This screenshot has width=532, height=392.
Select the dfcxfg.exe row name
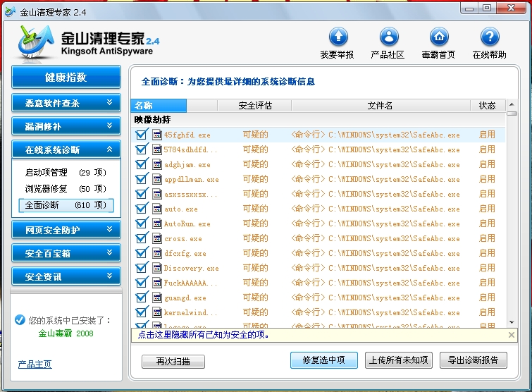185,253
